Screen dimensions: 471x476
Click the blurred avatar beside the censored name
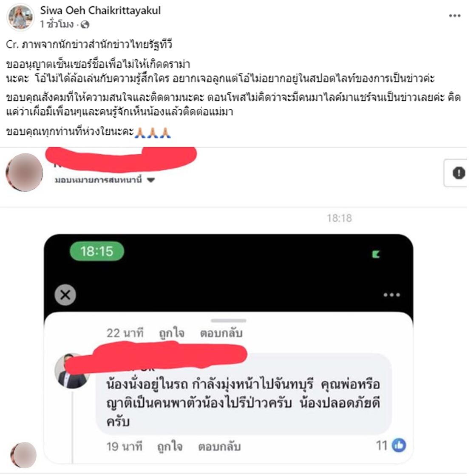[25, 172]
